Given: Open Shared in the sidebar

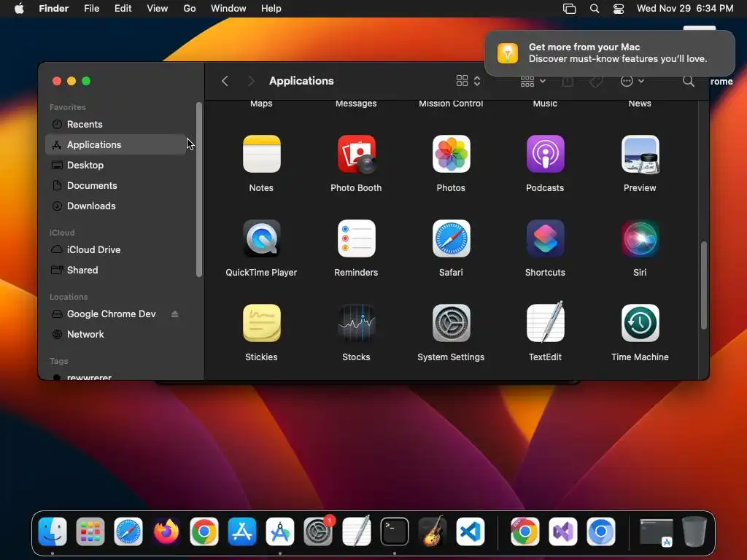Looking at the screenshot, I should tap(116, 270).
